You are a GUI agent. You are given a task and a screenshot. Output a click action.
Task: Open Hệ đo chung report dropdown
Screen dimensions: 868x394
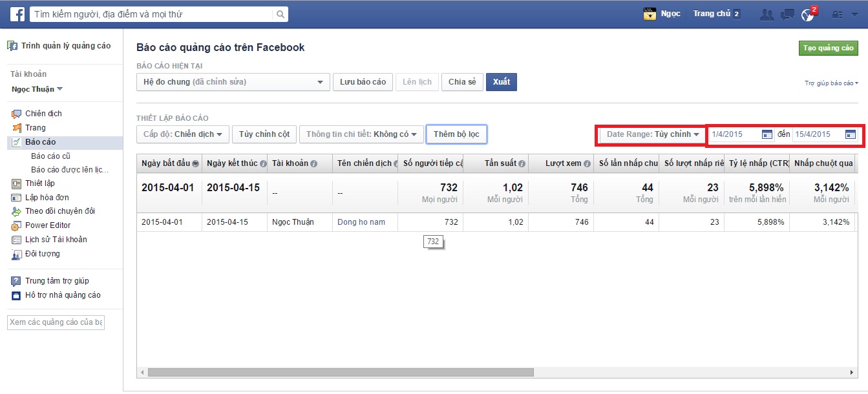(233, 82)
